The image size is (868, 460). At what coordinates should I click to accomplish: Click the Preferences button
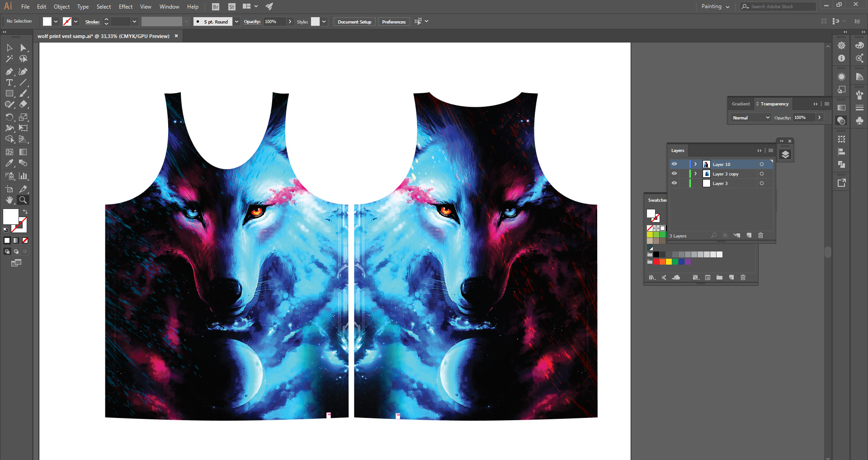point(394,22)
